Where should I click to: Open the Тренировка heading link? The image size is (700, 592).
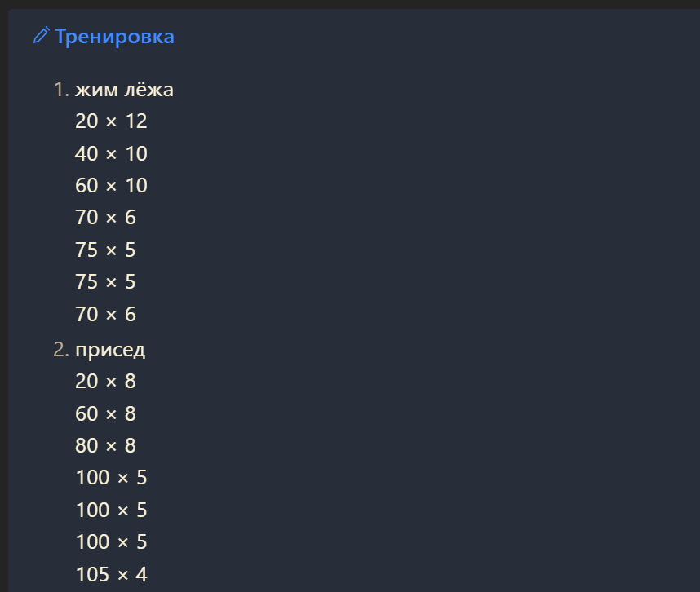[114, 37]
